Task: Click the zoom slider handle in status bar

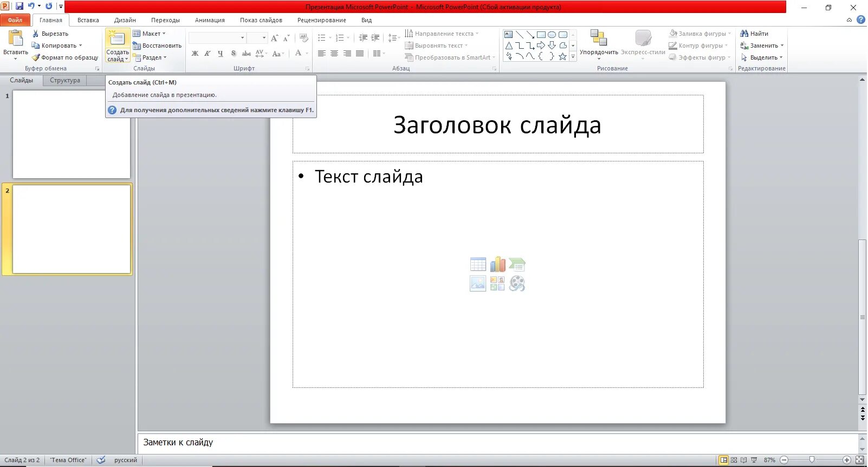Action: click(812, 460)
